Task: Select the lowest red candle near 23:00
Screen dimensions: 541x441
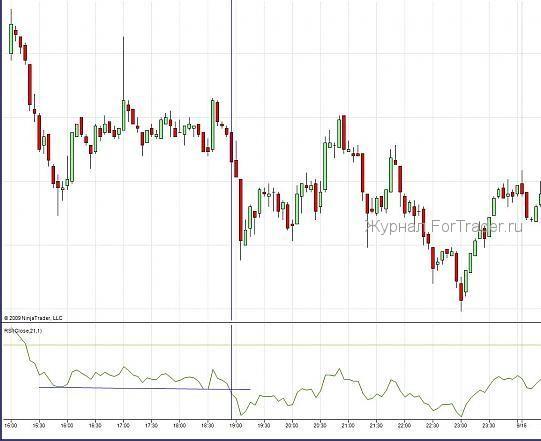Action: [x=461, y=292]
